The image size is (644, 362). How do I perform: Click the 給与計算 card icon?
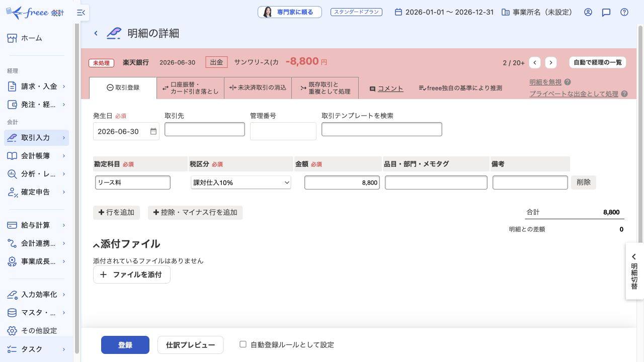pyautogui.click(x=12, y=225)
